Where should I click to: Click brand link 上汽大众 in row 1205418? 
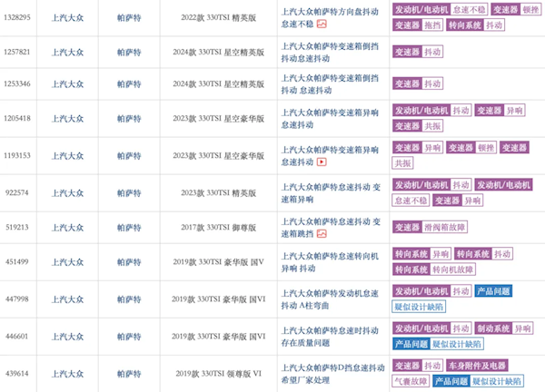[67, 119]
